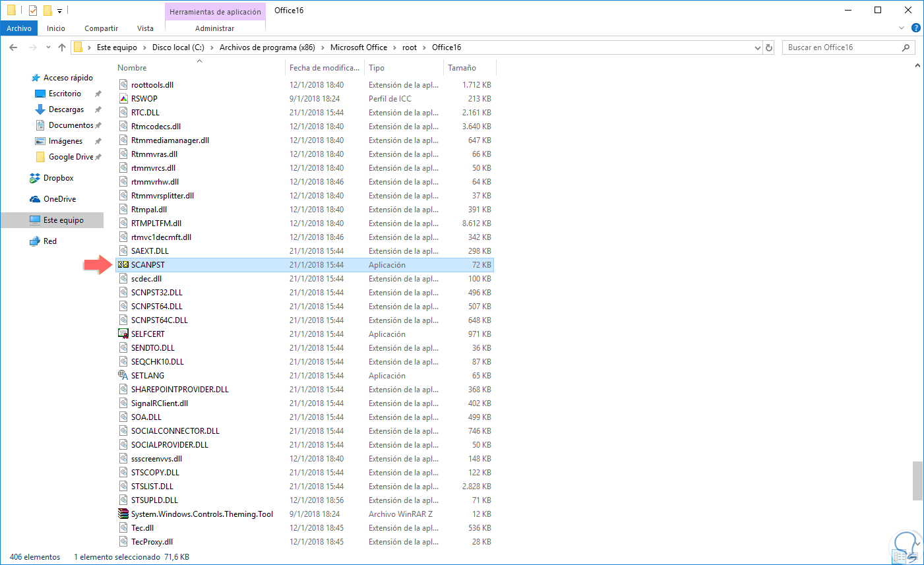Click the Red network icon
The width and height of the screenshot is (924, 565).
[35, 241]
